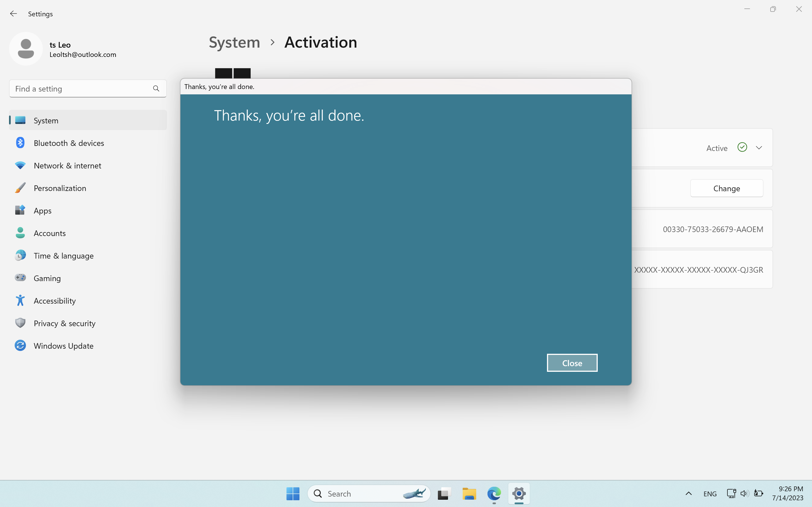Click the Close button in the dialog

(572, 363)
